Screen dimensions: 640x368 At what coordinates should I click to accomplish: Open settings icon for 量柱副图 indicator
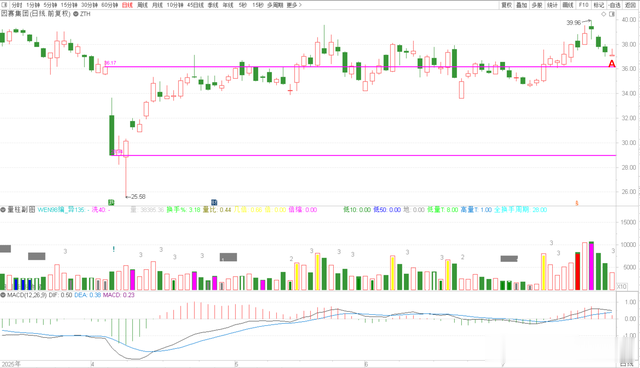coord(3,210)
